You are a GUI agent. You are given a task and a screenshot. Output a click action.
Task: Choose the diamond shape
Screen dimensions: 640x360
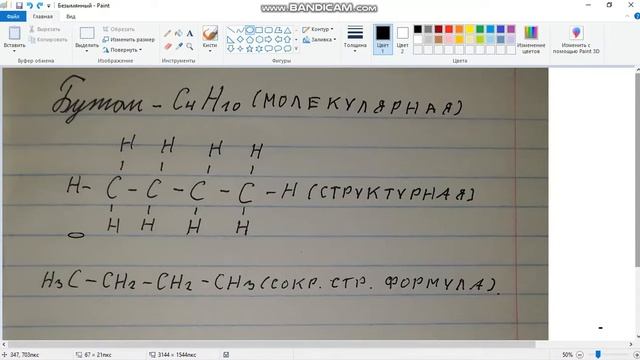(240, 40)
